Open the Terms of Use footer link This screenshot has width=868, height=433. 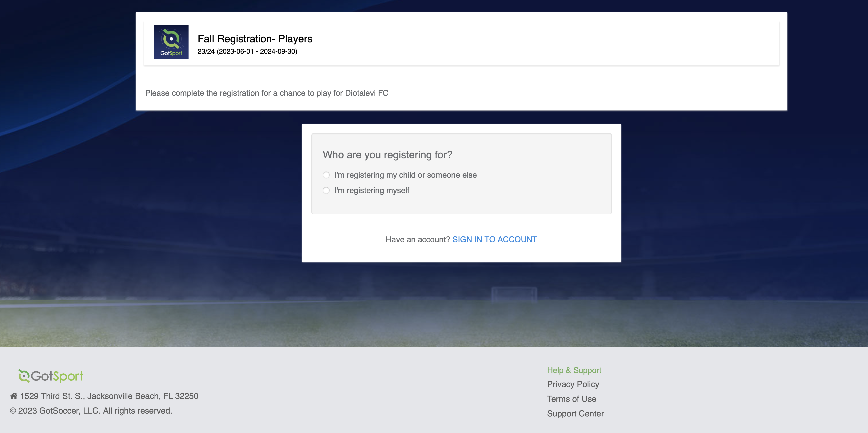coord(571,399)
